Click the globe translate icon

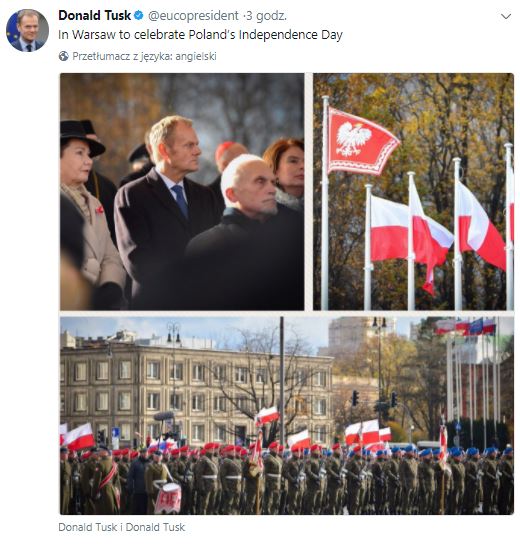63,56
